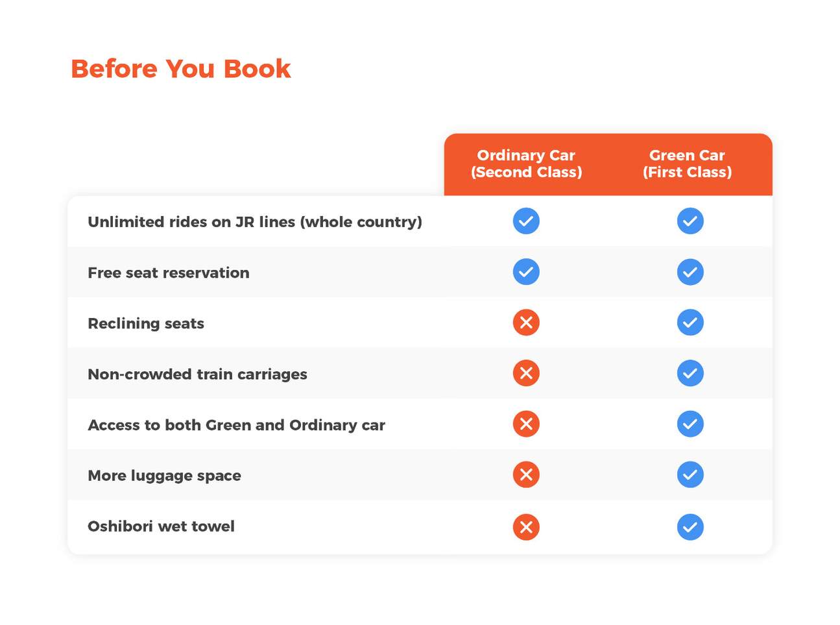This screenshot has width=840, height=625.
Task: Click Green Car checkmark for Unlimited rides
Action: coord(690,221)
